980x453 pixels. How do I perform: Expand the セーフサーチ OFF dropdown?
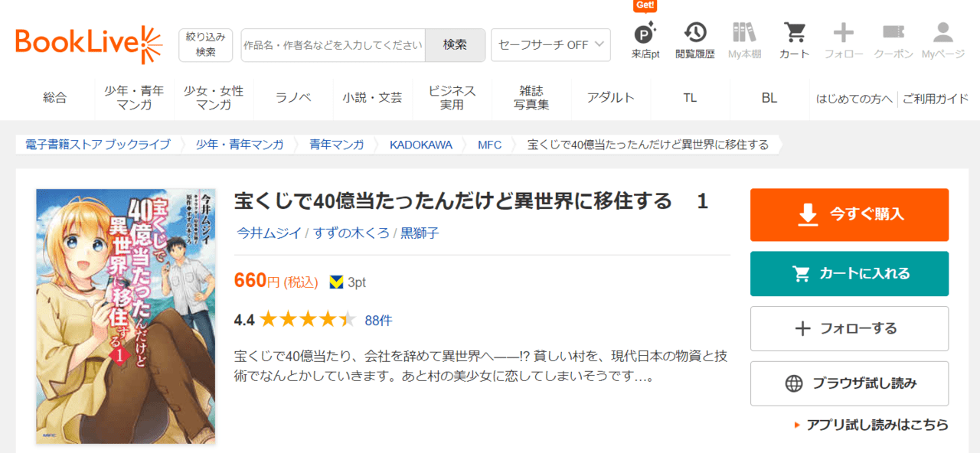[550, 45]
